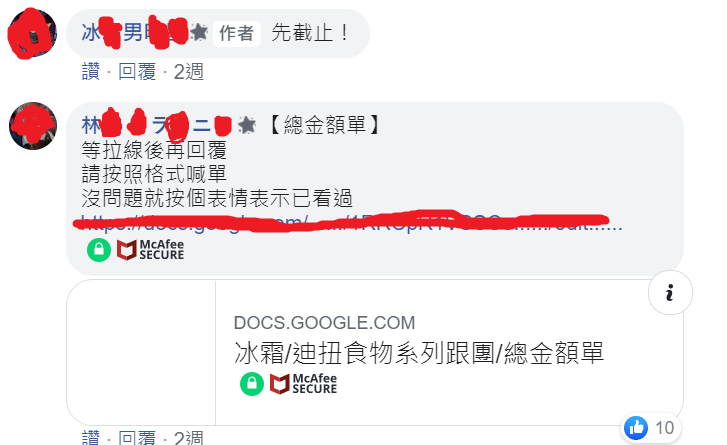Viewport: 727px width, 445px height.
Task: Click the green lock icon in comment
Action: point(99,250)
